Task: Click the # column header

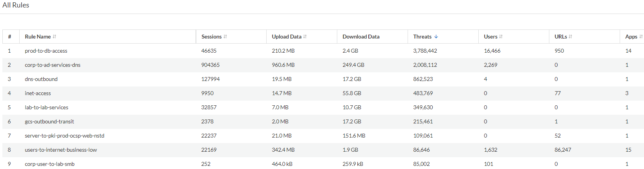Action: 9,37
